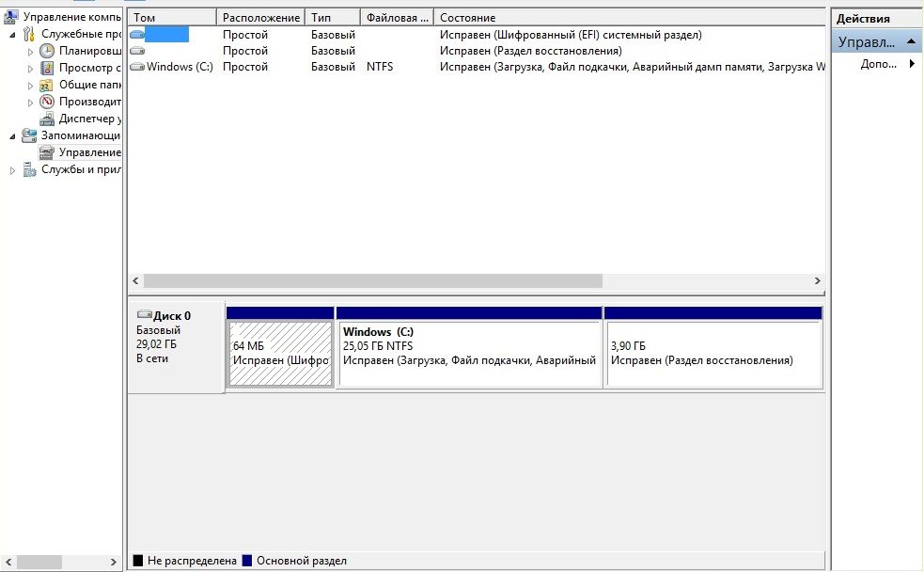Click the Disk Management tree icon
924x572 pixels.
(x=47, y=152)
